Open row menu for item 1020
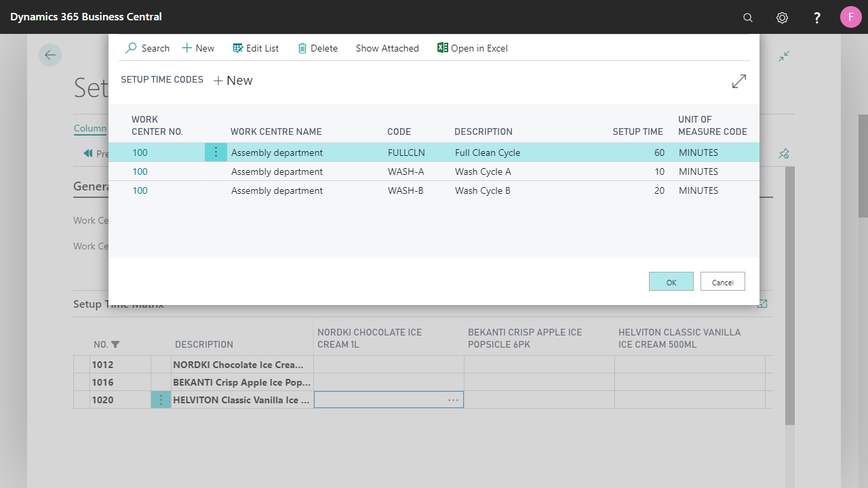 (161, 400)
